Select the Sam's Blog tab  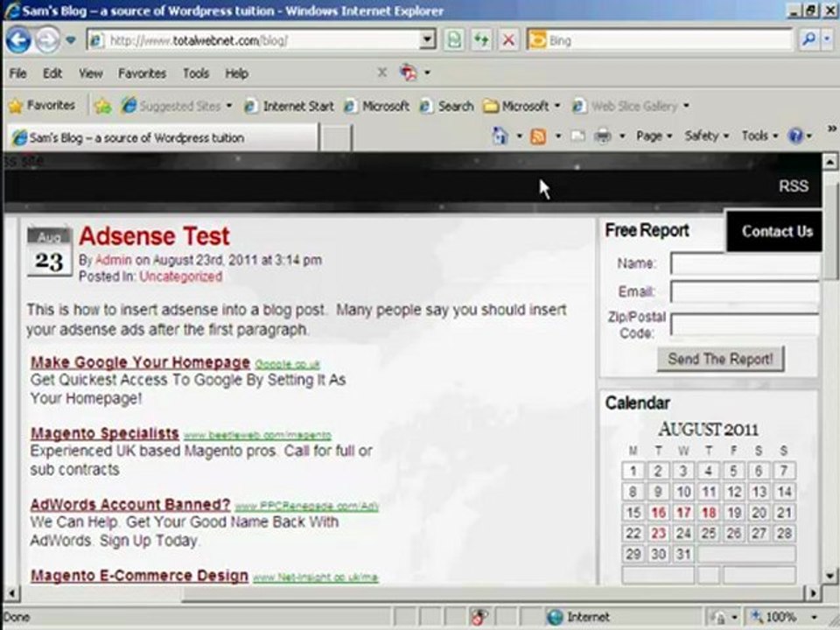[162, 137]
